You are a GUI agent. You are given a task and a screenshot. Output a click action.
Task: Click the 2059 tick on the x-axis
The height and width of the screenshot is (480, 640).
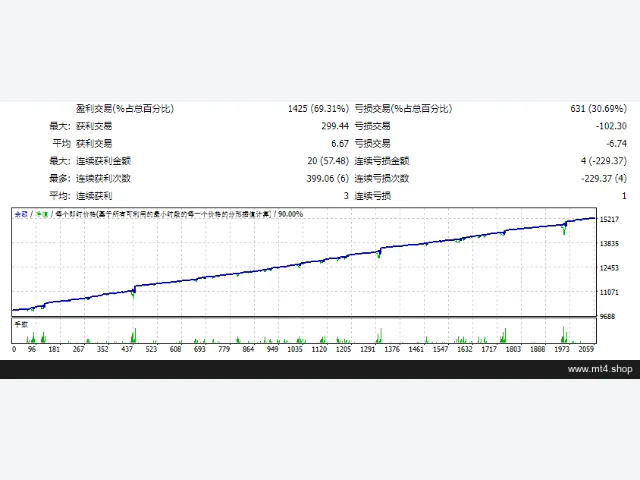586,349
